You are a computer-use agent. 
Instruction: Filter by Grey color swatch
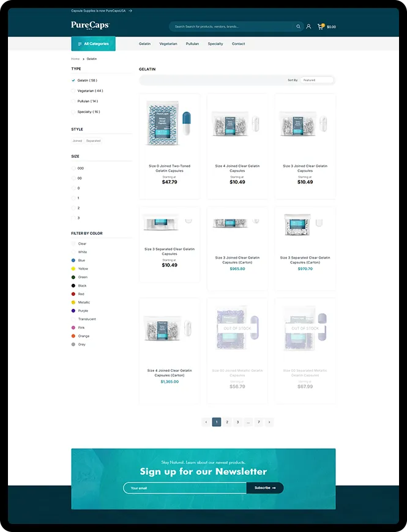coord(73,344)
